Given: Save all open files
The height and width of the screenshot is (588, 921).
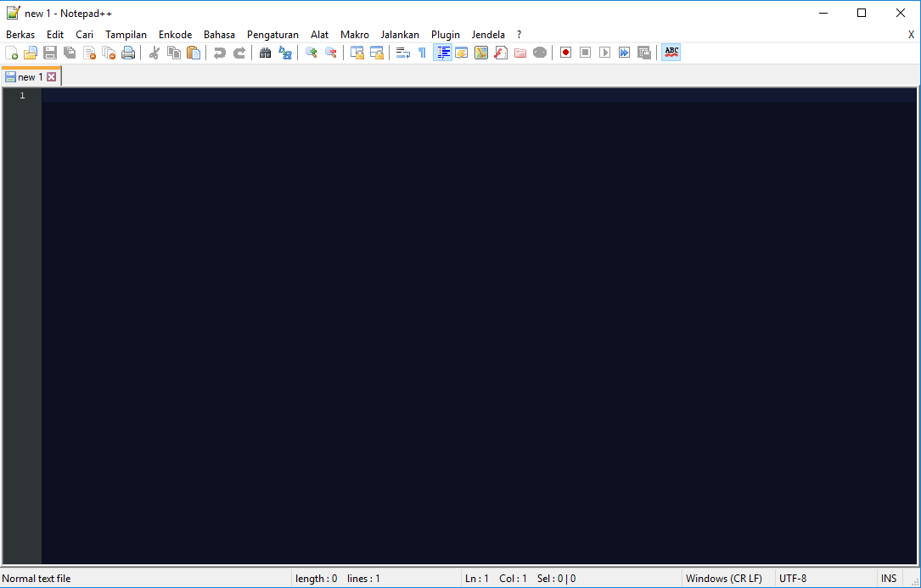Looking at the screenshot, I should coord(69,52).
